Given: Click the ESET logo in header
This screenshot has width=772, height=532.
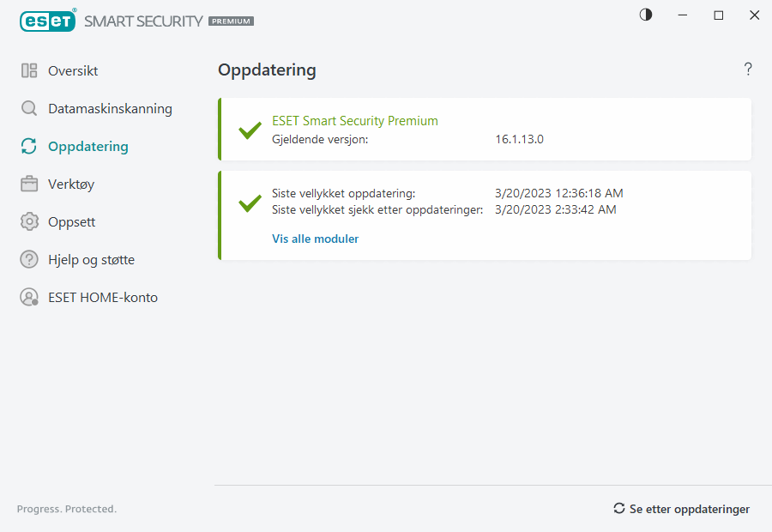Looking at the screenshot, I should pos(48,21).
